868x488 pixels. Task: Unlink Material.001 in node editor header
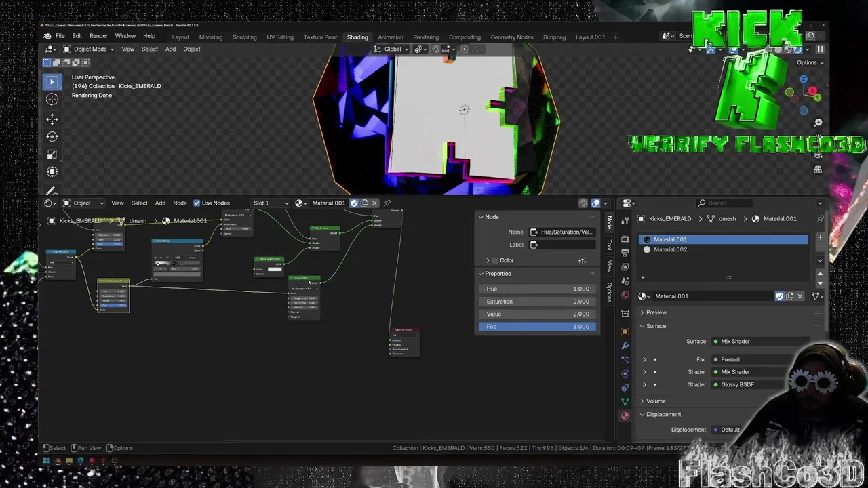pyautogui.click(x=374, y=203)
